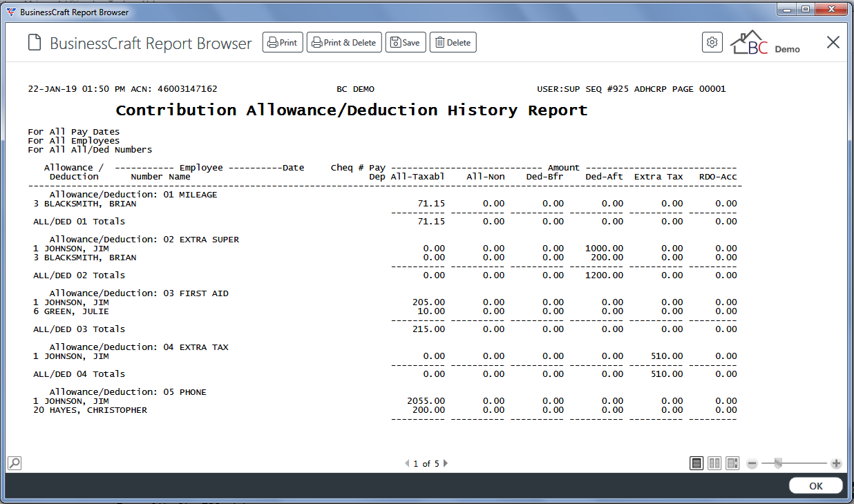Click "Ded-Bfr" column header
Screen dimensions: 854x504
pyautogui.click(x=544, y=177)
